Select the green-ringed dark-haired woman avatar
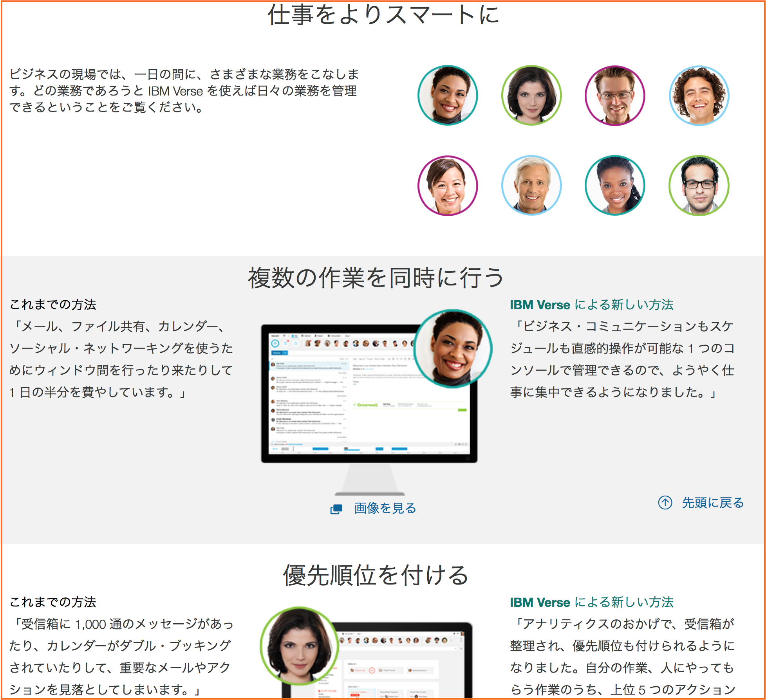766x700 pixels. tap(531, 96)
